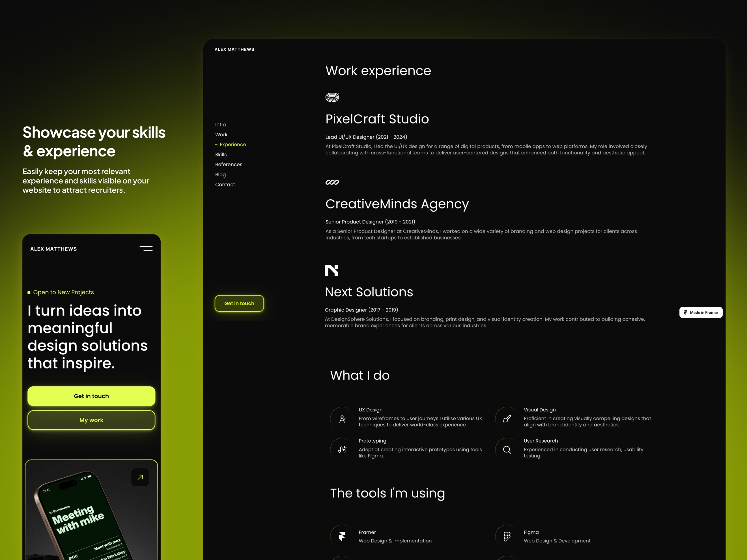
Task: Click the Next Solutions N logo icon
Action: point(331,269)
